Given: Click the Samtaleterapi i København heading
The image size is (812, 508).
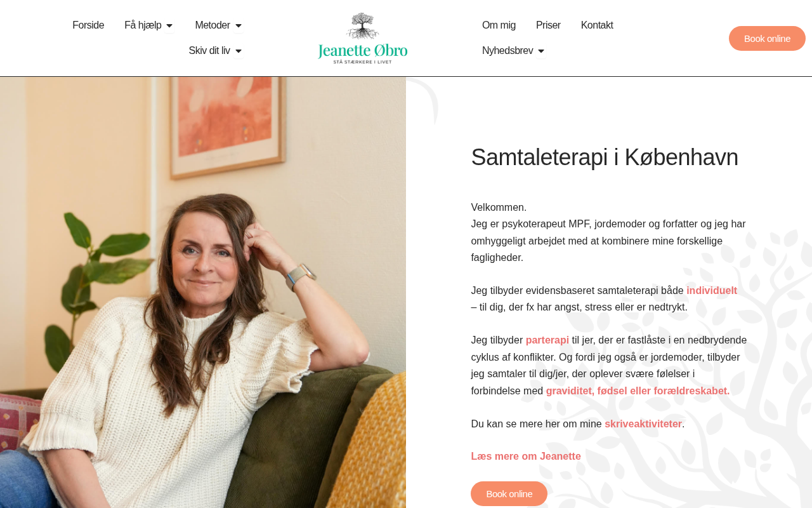Looking at the screenshot, I should coord(605,157).
